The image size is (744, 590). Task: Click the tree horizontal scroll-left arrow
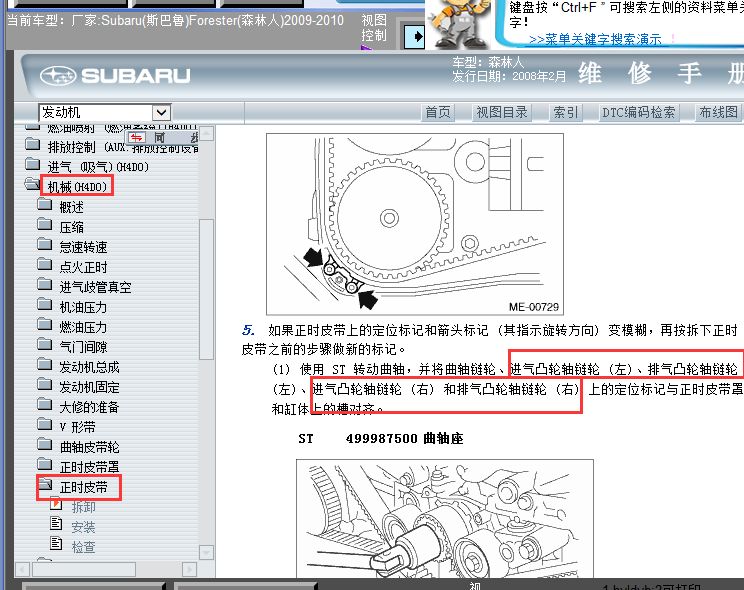pos(23,569)
